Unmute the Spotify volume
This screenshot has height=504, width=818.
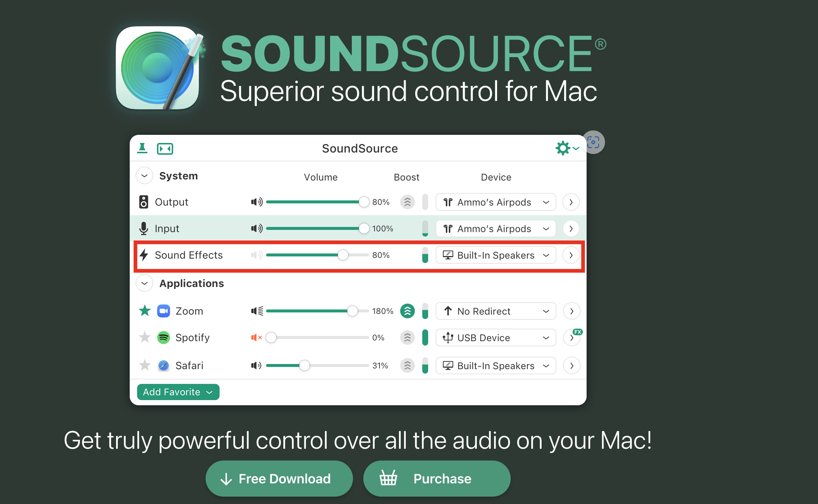click(256, 337)
